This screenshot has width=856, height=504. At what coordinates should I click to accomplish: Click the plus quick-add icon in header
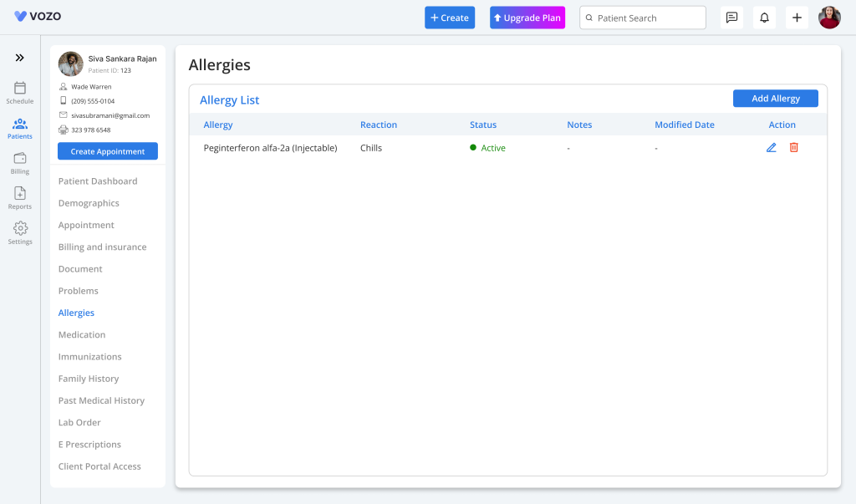797,18
